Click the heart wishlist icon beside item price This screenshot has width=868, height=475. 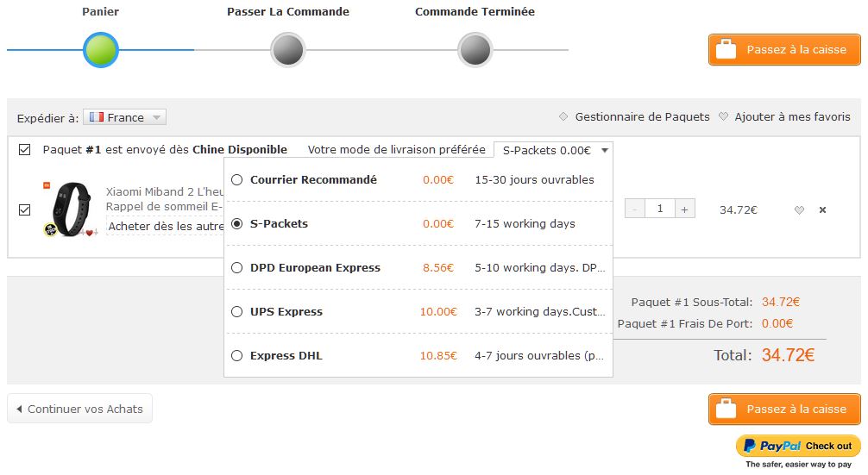(799, 210)
